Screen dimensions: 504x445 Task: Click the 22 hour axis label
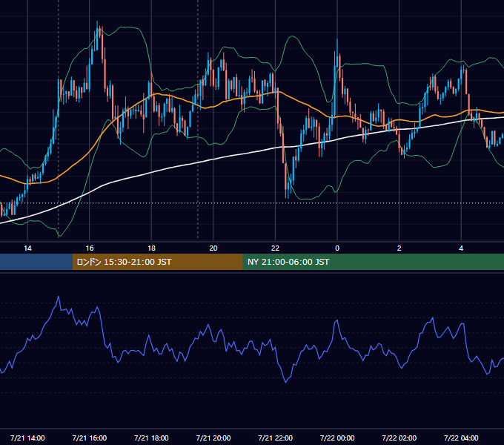pos(275,248)
